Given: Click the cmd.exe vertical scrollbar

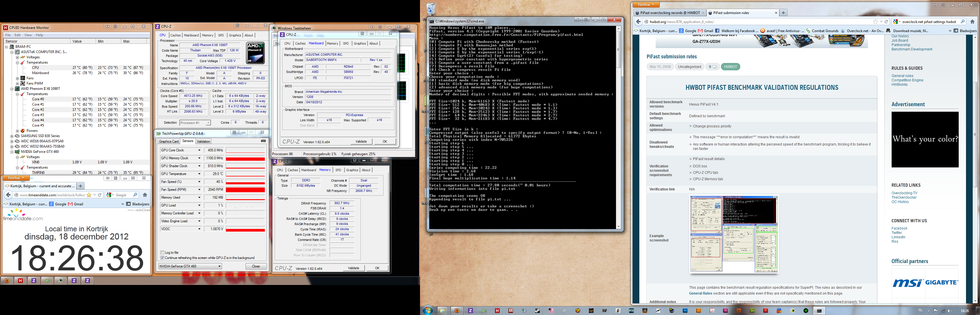Looking at the screenshot, I should point(618,127).
